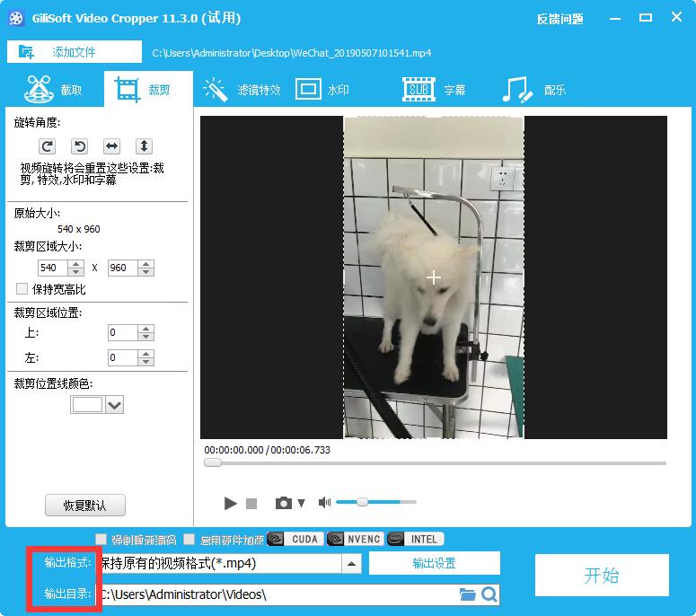
Task: Enable the 启用硬件加速 checkbox
Action: pos(189,540)
